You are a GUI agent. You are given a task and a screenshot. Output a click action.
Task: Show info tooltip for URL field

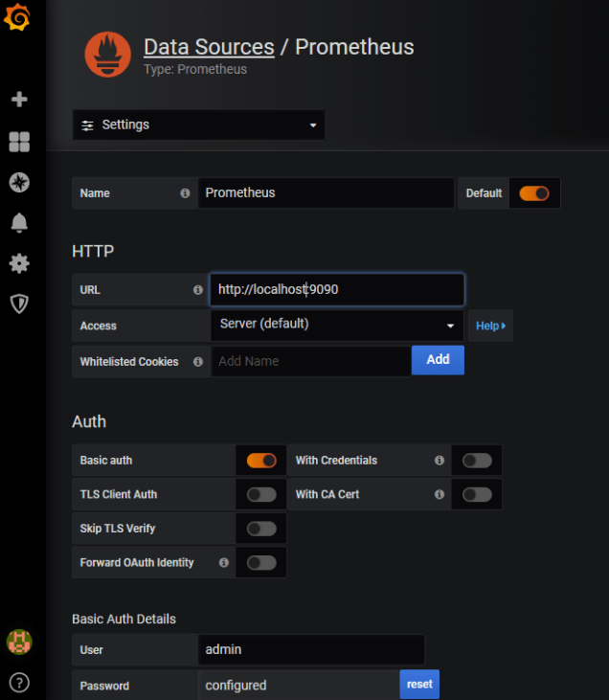(198, 290)
